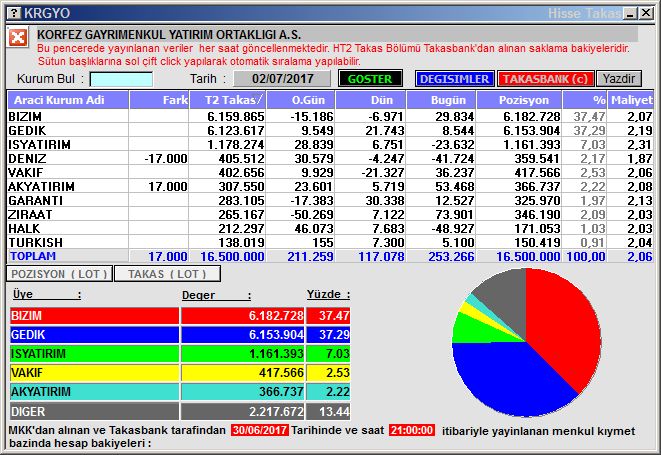Select the ISYATIRIM row name cell in table

pos(68,144)
